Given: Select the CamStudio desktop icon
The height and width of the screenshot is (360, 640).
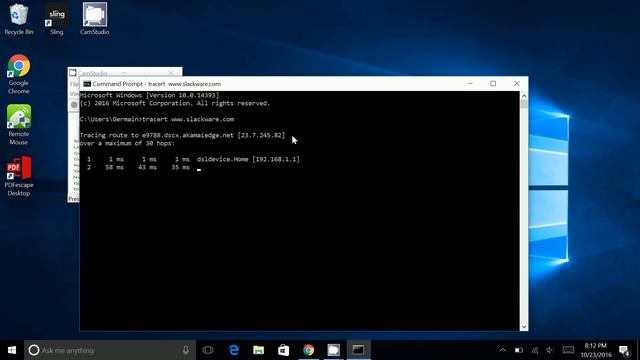Looking at the screenshot, I should [x=95, y=19].
